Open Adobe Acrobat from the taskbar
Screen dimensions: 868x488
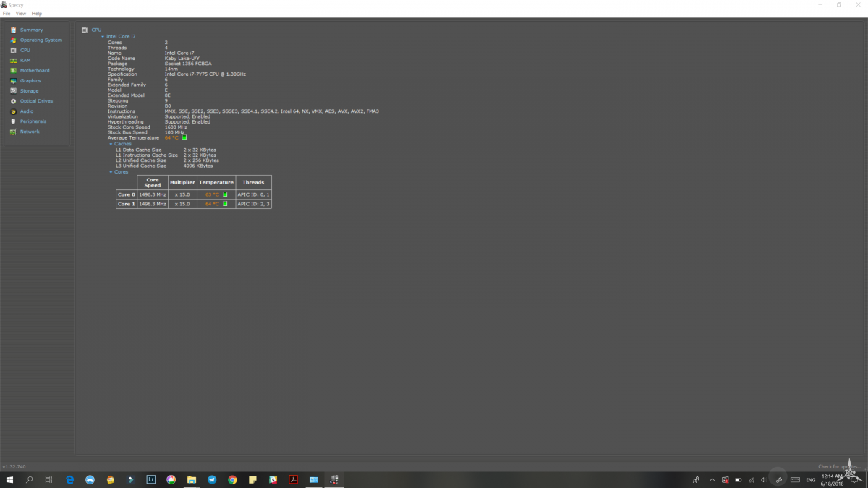tap(294, 479)
